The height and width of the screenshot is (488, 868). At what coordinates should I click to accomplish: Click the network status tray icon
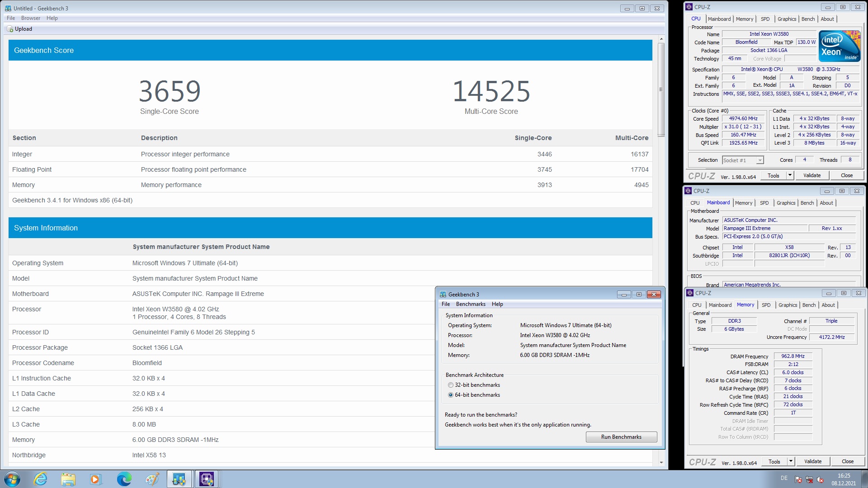coord(809,479)
